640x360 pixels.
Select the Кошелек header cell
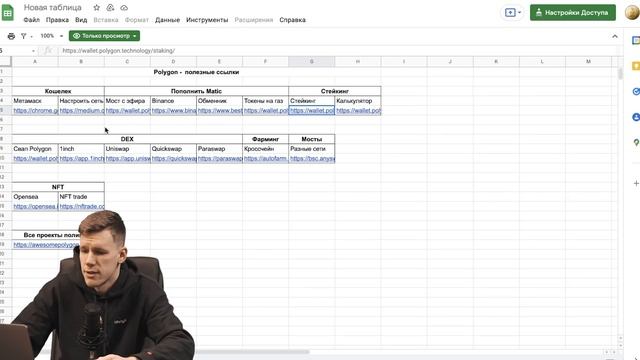(58, 91)
